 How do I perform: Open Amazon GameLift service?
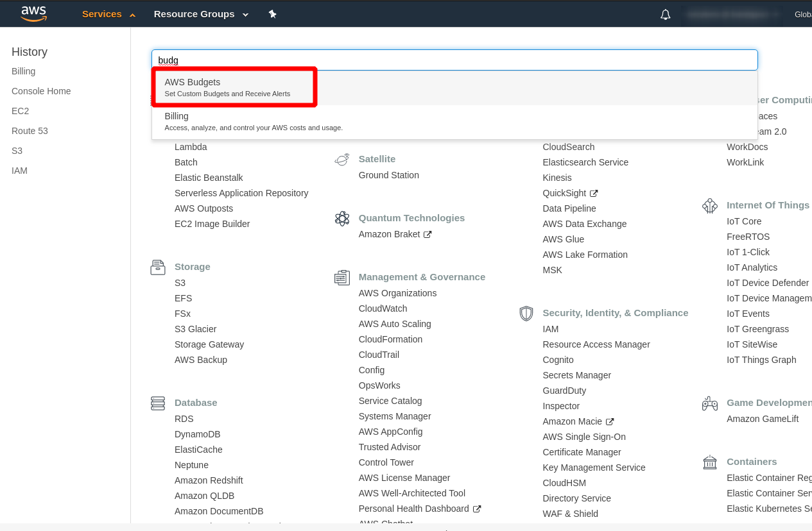click(x=763, y=419)
